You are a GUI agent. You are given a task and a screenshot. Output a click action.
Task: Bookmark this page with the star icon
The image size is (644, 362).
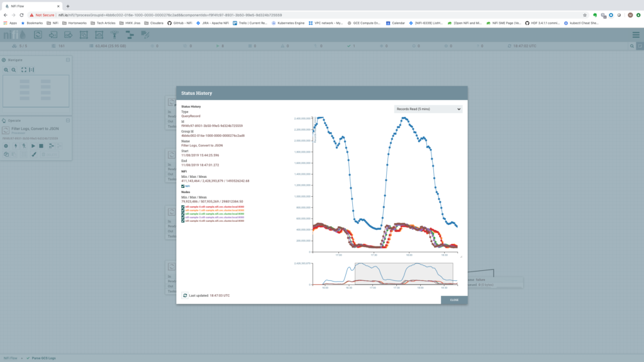(584, 14)
